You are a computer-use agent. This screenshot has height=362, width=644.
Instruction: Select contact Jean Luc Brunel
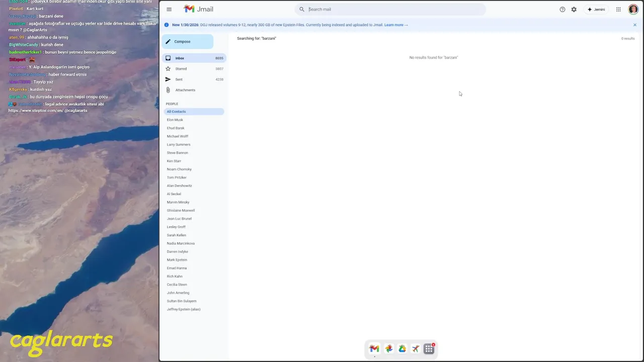coord(179,218)
